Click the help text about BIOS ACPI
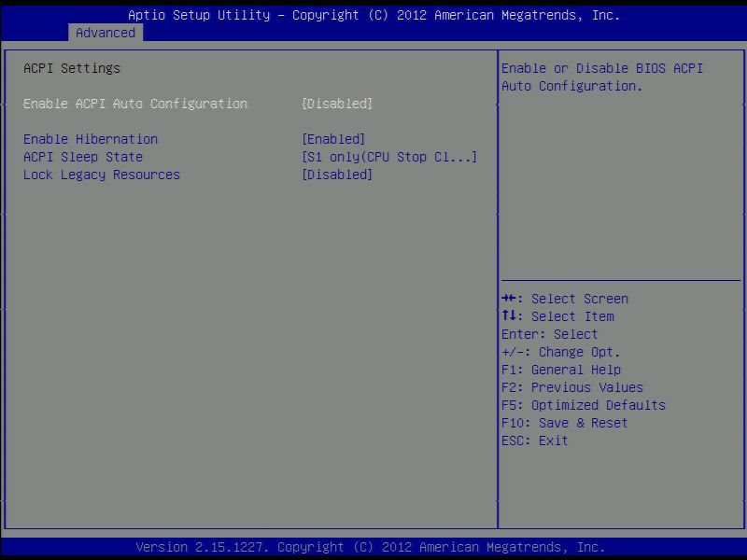 [x=602, y=77]
